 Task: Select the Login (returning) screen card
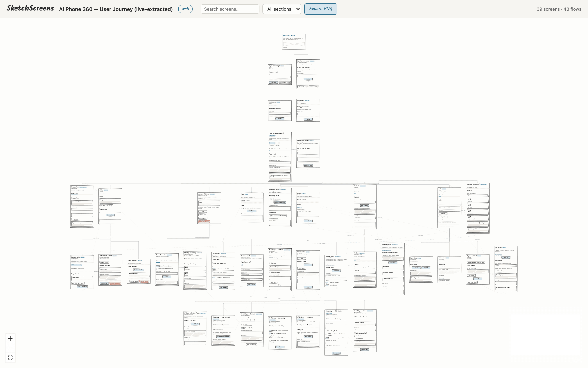[280, 75]
